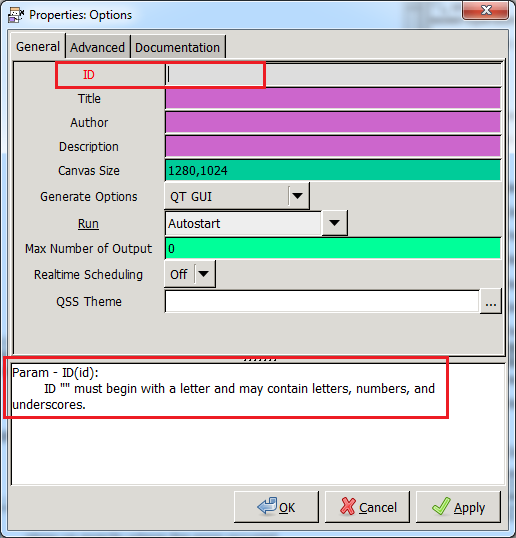This screenshot has width=516, height=538.
Task: Click into the purple Title field
Action: (333, 98)
